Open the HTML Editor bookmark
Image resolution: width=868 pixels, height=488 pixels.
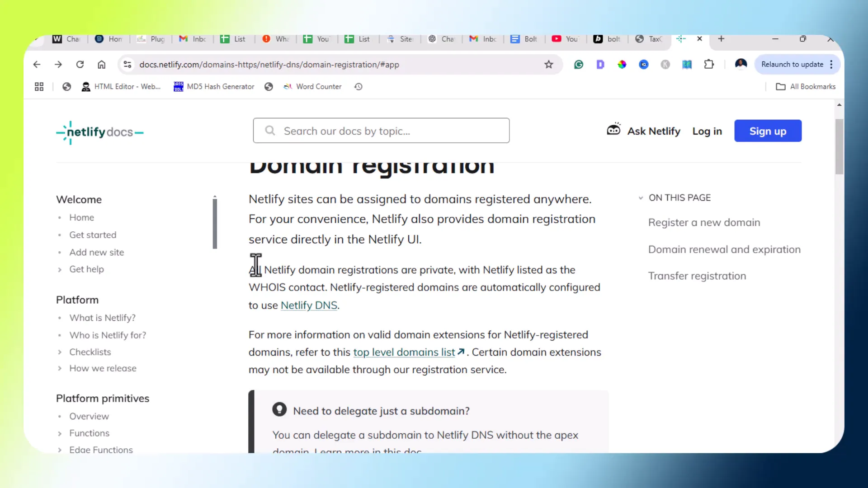[x=121, y=87]
